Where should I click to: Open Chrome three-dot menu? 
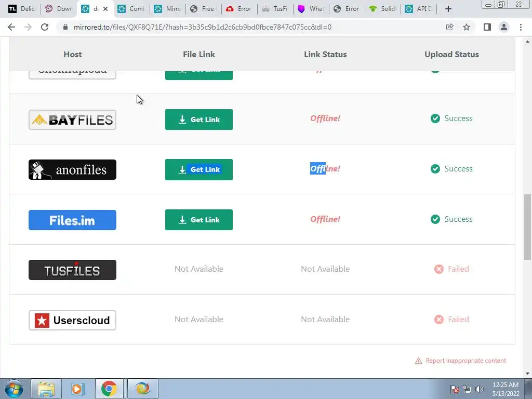point(521,27)
